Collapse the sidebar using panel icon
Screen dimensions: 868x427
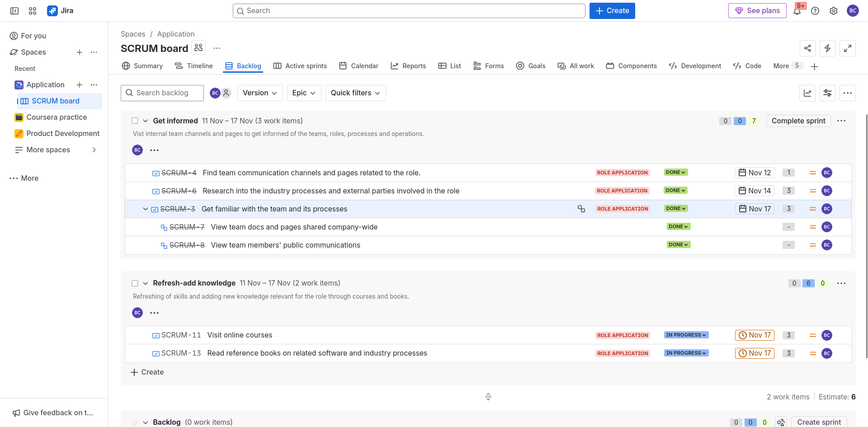pos(14,11)
